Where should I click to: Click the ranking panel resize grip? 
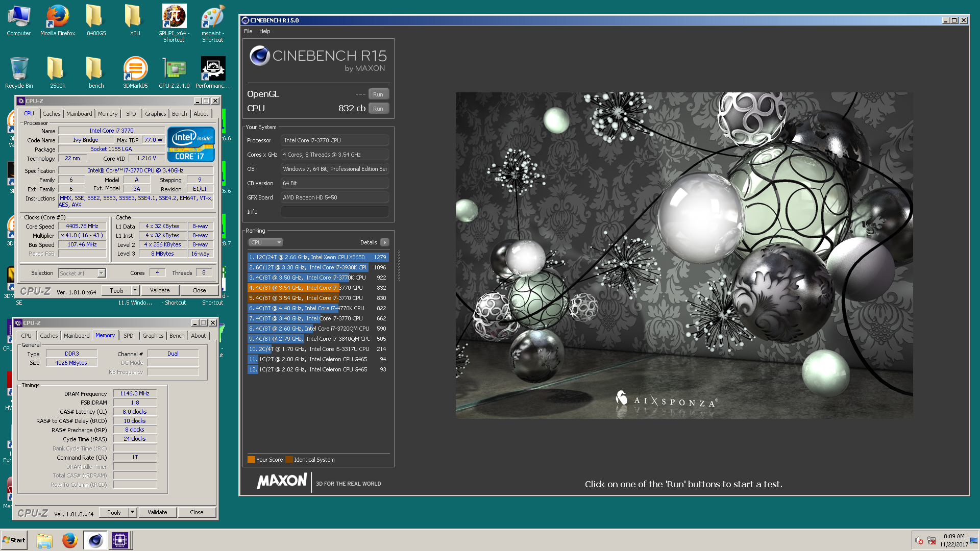coord(399,266)
